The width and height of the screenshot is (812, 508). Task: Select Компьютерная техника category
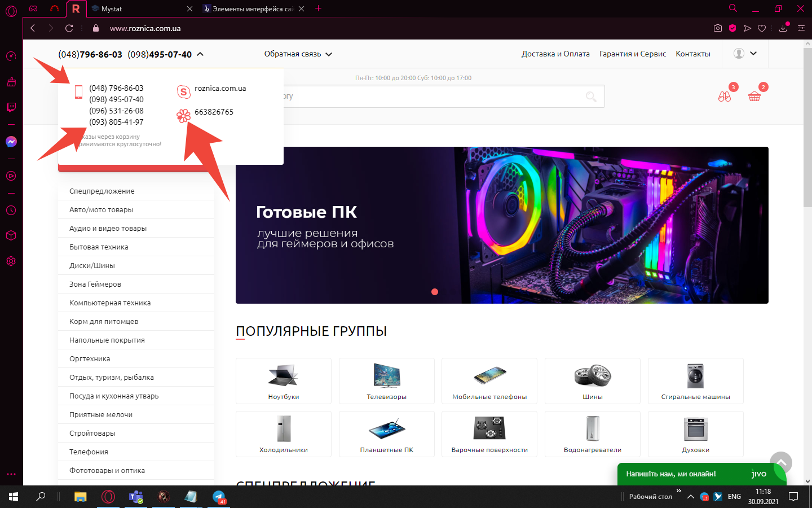(x=110, y=303)
